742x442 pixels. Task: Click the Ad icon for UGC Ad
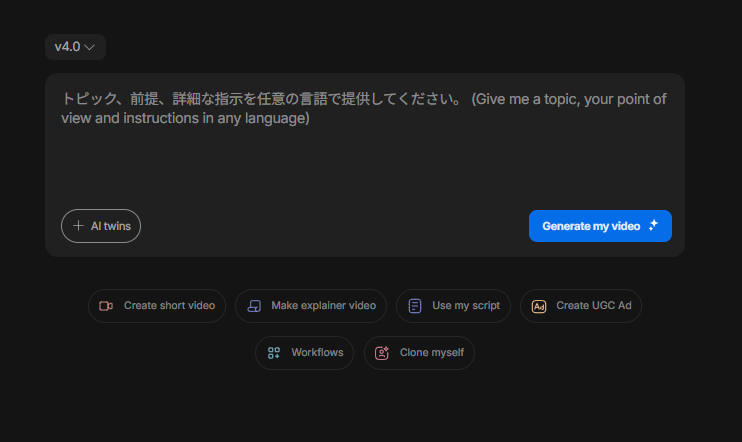point(539,306)
